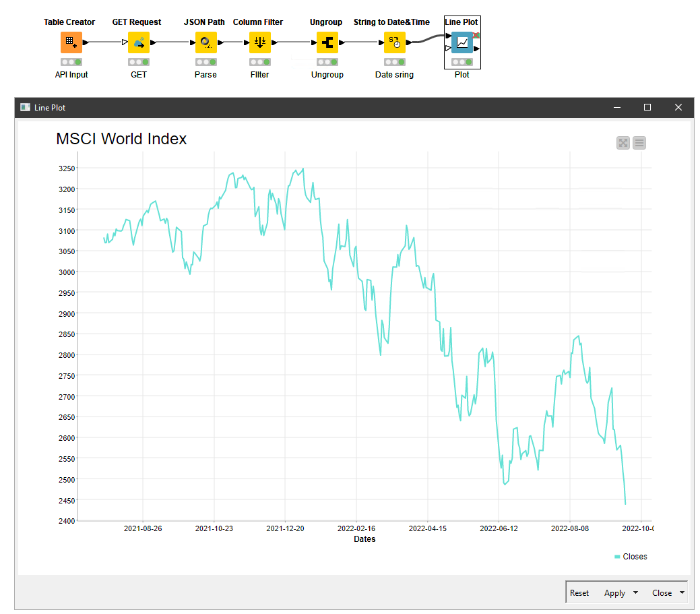Click the Ungroup node status traffic light
Image resolution: width=700 pixels, height=614 pixels.
(327, 62)
